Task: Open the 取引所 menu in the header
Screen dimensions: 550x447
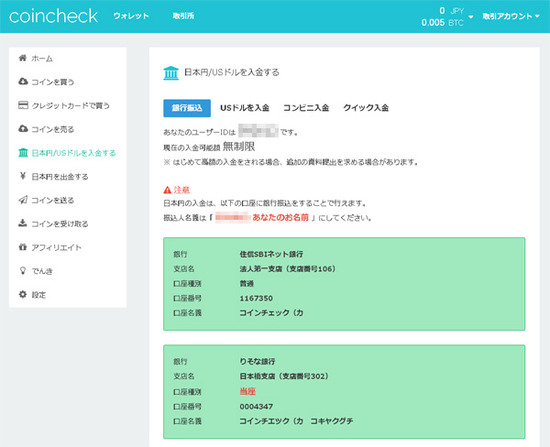Action: (x=183, y=16)
